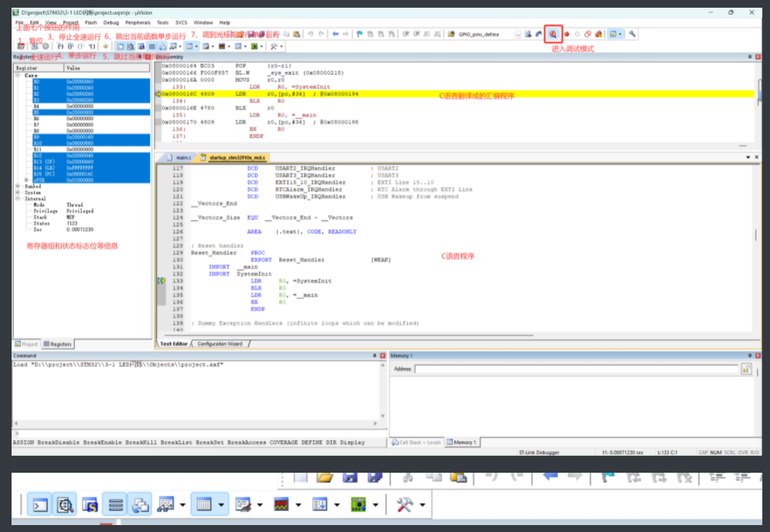Expand the System register group
This screenshot has height=532, width=770.
[x=18, y=192]
